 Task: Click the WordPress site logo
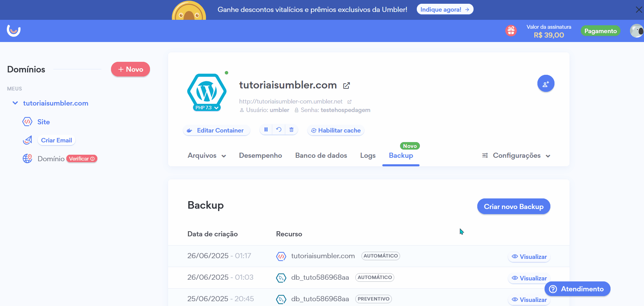pos(207,91)
